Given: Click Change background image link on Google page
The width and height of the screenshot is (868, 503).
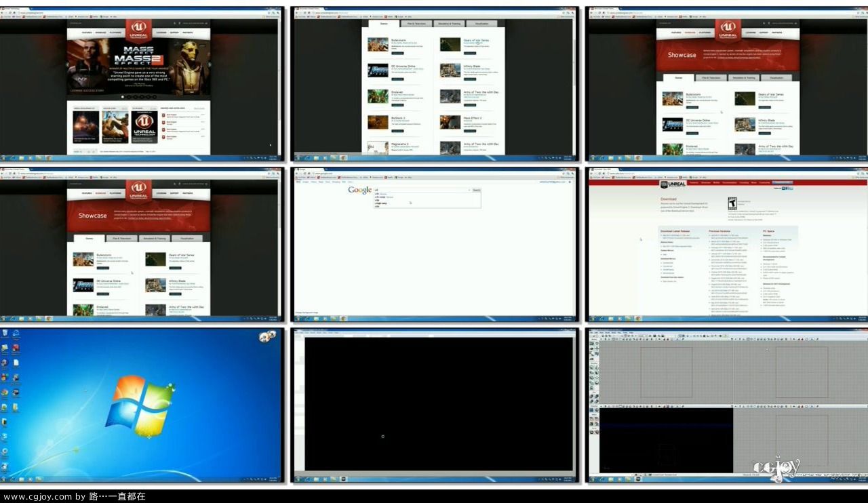Looking at the screenshot, I should (x=307, y=313).
